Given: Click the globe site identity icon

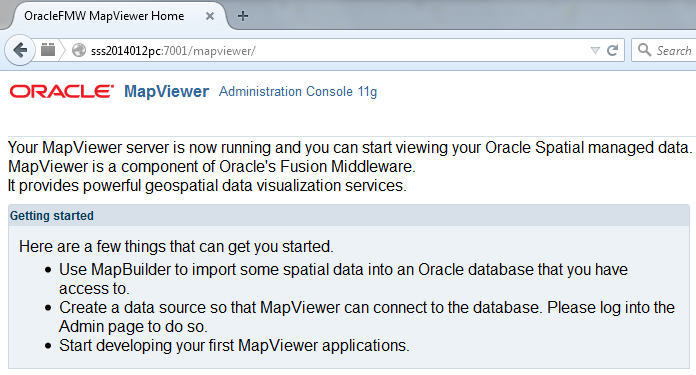Looking at the screenshot, I should point(79,50).
